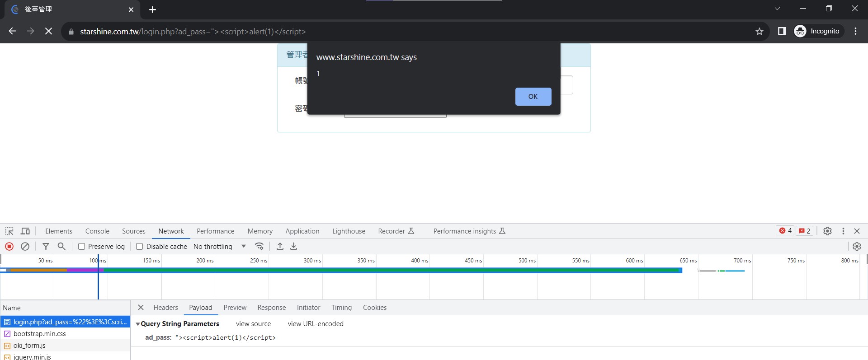Open the Application panel
Viewport: 868px width, 360px height.
(302, 231)
